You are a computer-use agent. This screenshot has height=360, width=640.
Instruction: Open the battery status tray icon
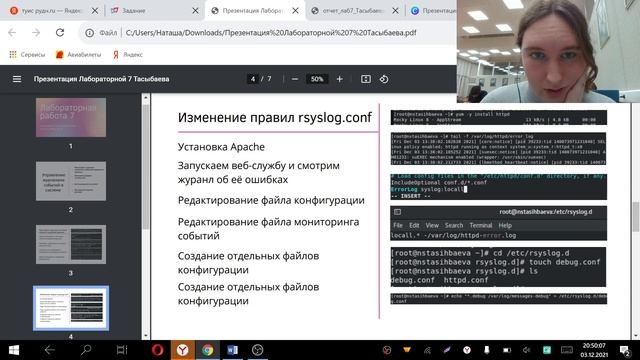(507, 350)
